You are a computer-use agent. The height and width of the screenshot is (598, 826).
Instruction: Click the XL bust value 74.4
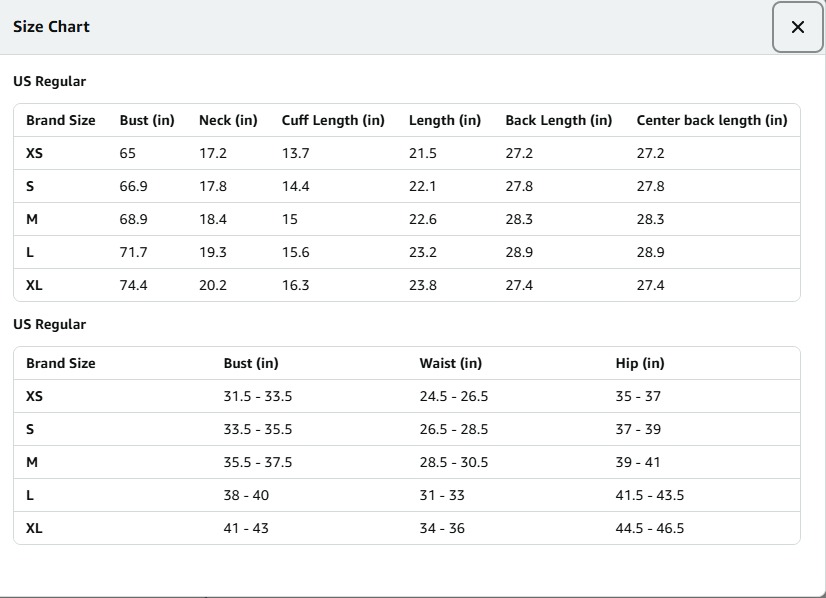click(134, 285)
